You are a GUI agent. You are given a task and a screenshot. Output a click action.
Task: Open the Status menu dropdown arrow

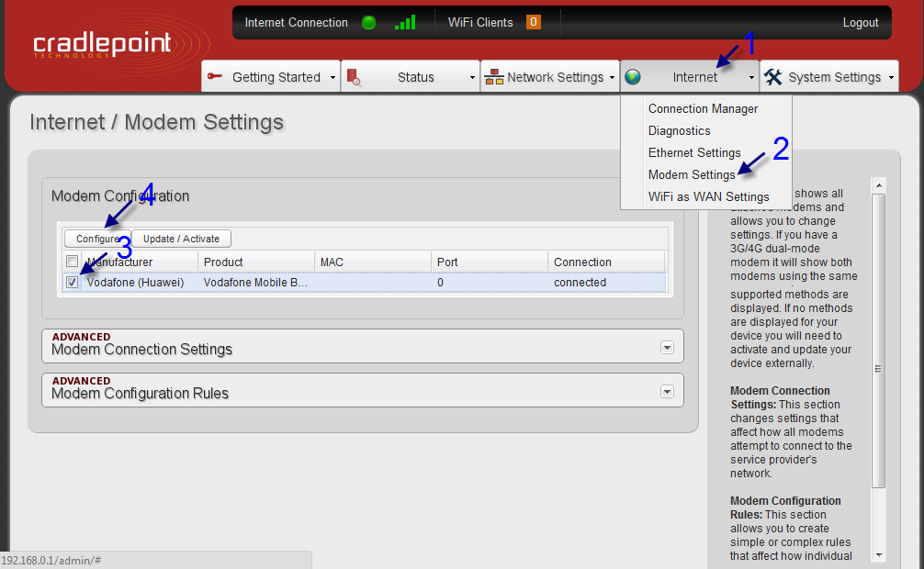[472, 78]
